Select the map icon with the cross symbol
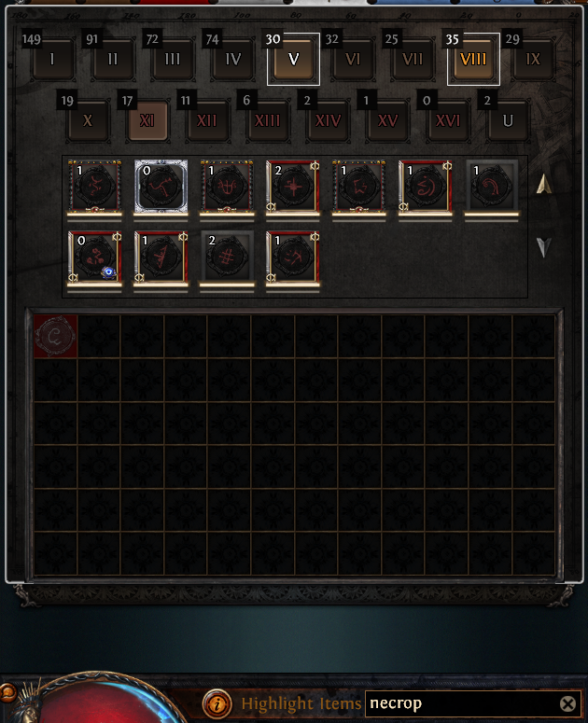The image size is (588, 723). tap(293, 188)
